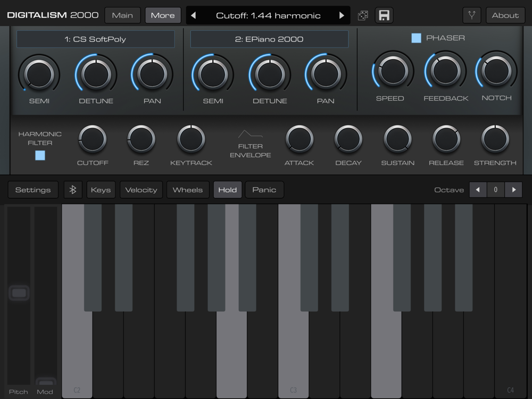This screenshot has width=532, height=399.
Task: Click the Phaser SPEED knob
Action: [x=393, y=71]
